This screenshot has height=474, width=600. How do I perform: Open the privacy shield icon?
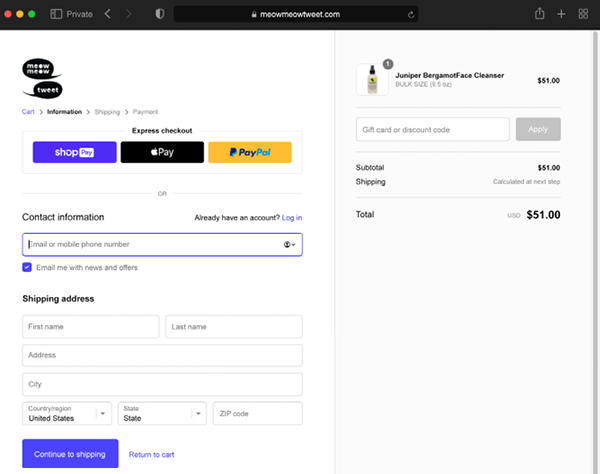[x=160, y=14]
